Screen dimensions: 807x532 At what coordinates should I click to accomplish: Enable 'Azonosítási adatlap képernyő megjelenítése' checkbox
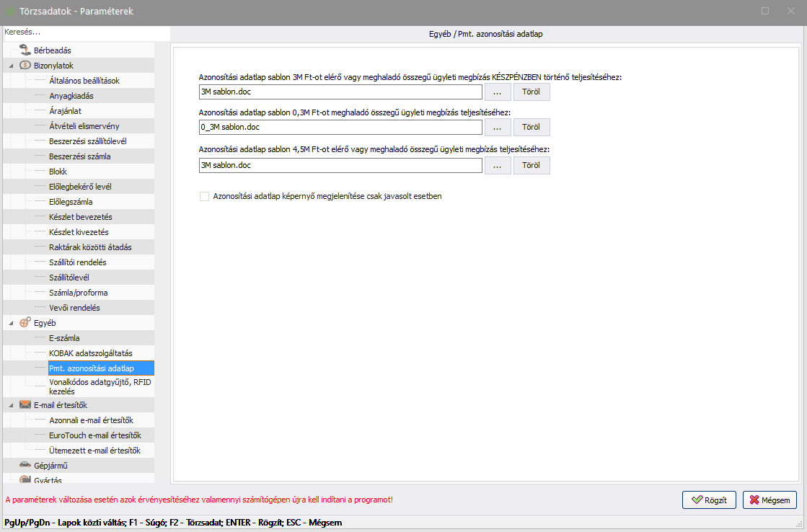(204, 196)
